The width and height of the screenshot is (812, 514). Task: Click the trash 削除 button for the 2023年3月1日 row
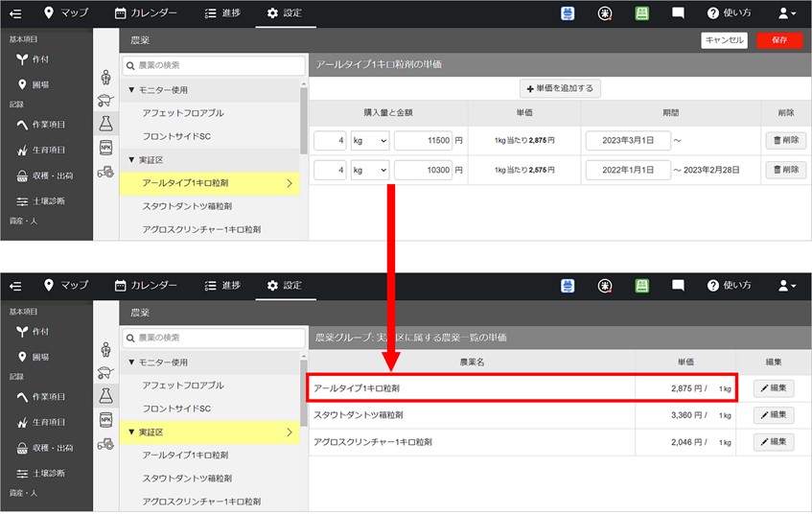click(x=784, y=140)
